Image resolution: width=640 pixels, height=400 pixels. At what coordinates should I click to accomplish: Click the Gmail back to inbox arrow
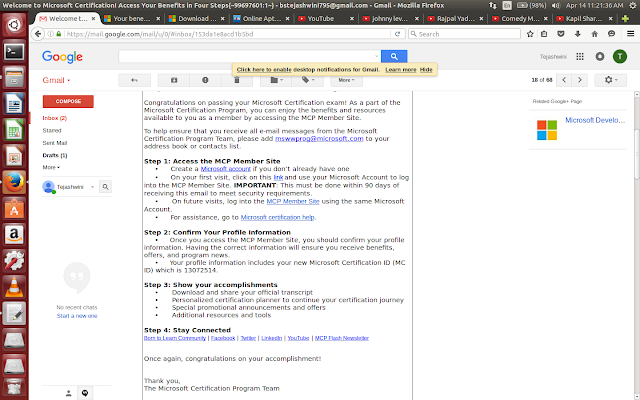(134, 80)
